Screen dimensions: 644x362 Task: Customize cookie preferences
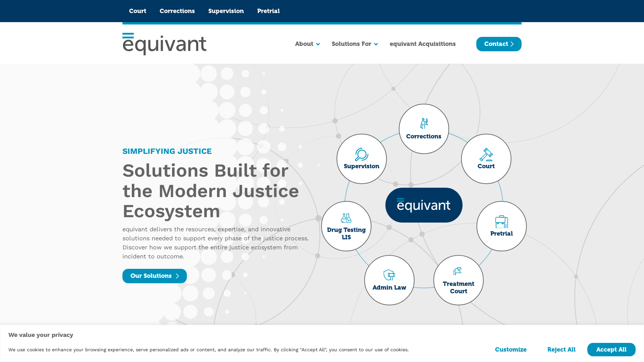[x=511, y=350]
